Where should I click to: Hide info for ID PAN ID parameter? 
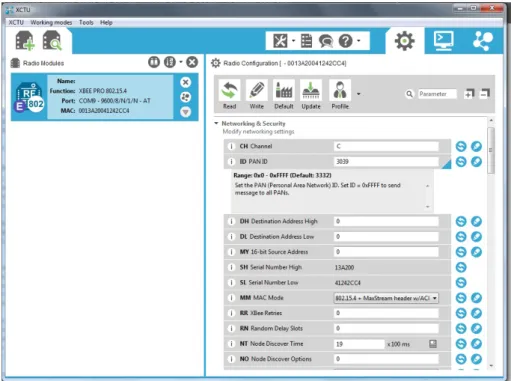[231, 162]
